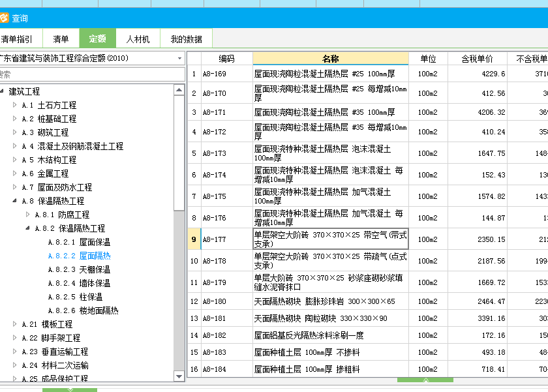This screenshot has width=548, height=392.
Task: Click the tree vertical scrollbar thumb
Action: click(x=179, y=153)
